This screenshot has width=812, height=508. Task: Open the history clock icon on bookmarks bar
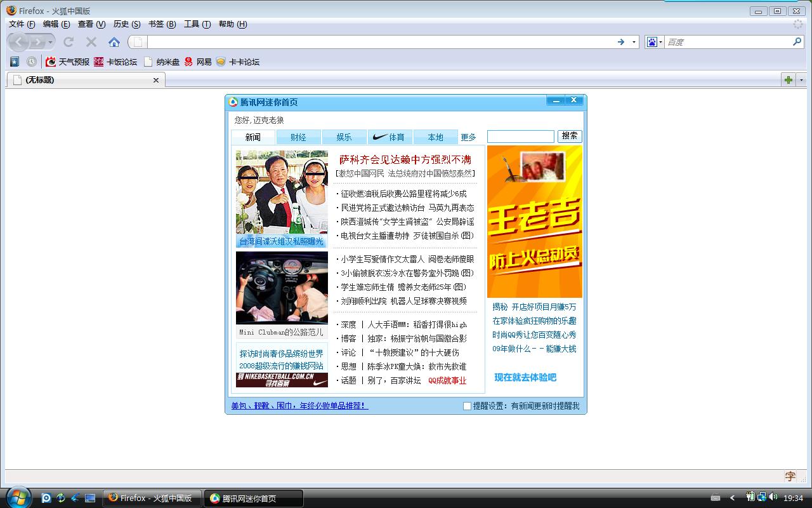pyautogui.click(x=32, y=62)
